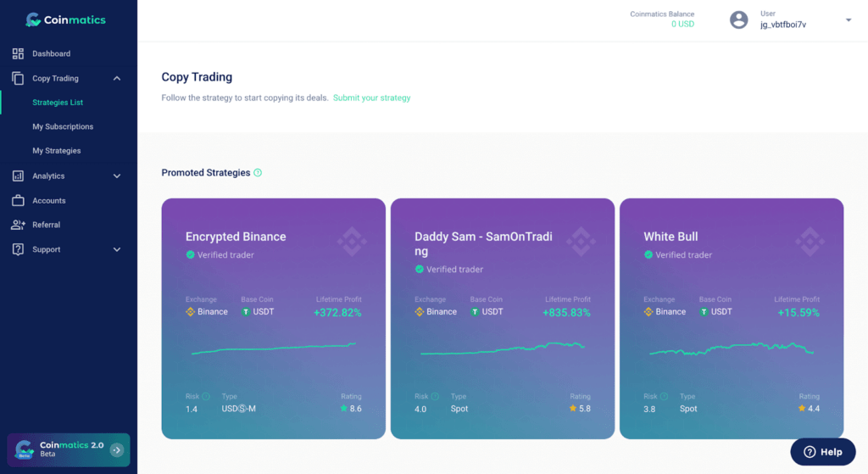Click Binance logo on White Bull card
Viewport: 868px width, 474px height.
[648, 312]
